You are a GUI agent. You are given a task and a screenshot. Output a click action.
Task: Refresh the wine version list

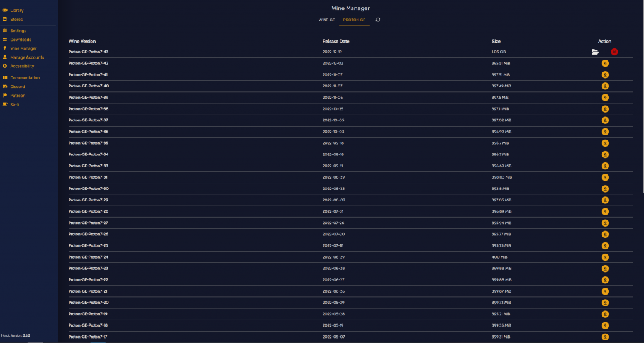click(378, 20)
